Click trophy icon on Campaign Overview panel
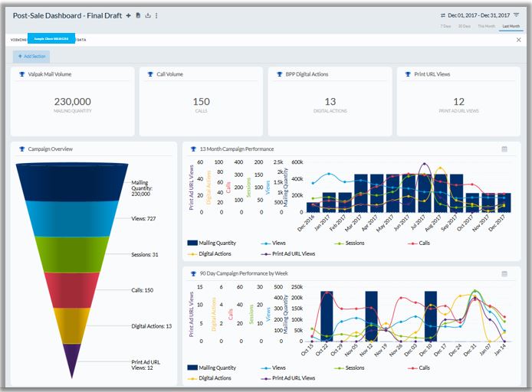 click(x=21, y=149)
